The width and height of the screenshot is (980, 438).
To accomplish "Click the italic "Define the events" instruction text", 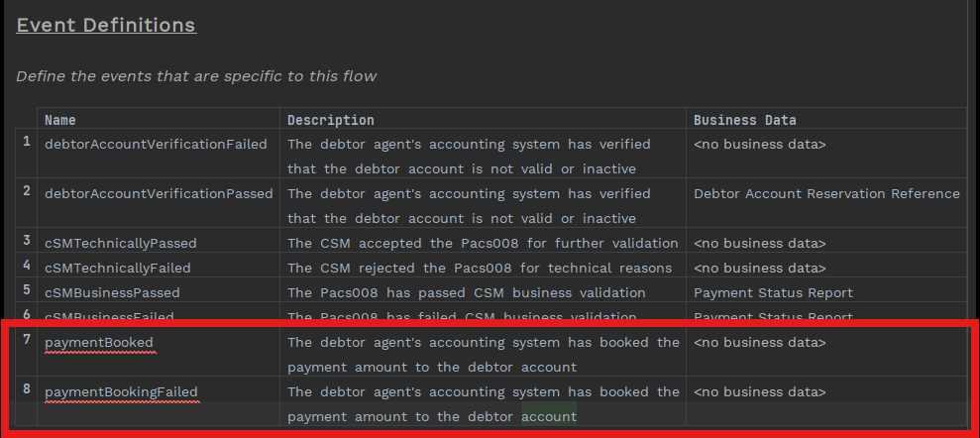I will coord(196,76).
